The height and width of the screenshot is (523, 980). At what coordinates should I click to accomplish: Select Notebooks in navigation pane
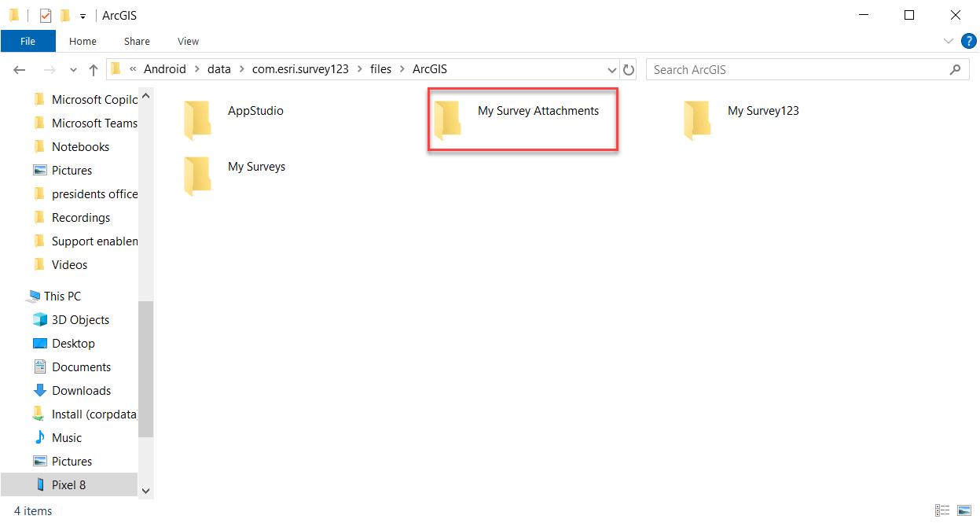click(72, 147)
